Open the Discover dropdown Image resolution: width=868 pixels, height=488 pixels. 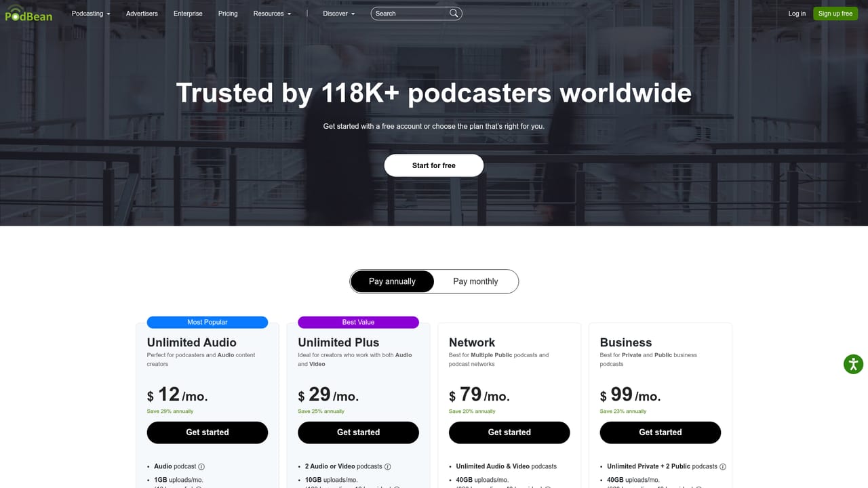[339, 14]
